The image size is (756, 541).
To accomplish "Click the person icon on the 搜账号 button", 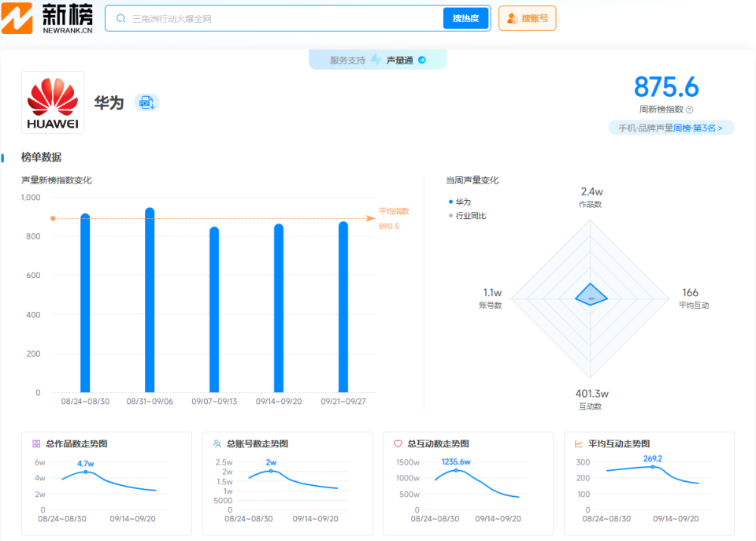I will coord(514,17).
